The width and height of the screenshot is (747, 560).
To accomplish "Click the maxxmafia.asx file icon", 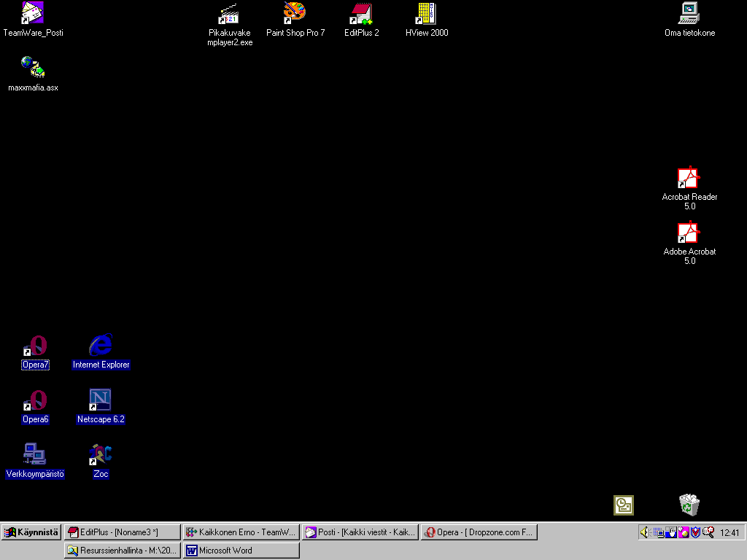I will pyautogui.click(x=33, y=68).
